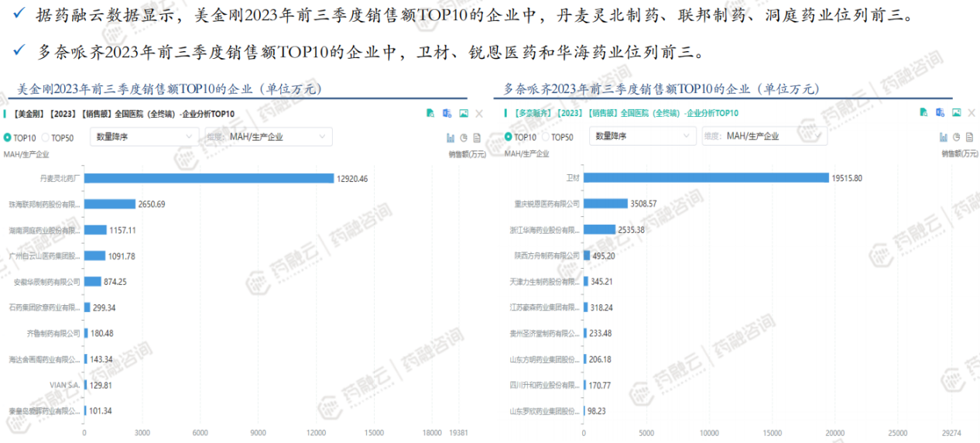Open MAH/生产企业 dimension dropdown in 美金刚 panel
Image resolution: width=980 pixels, height=443 pixels.
[x=268, y=136]
